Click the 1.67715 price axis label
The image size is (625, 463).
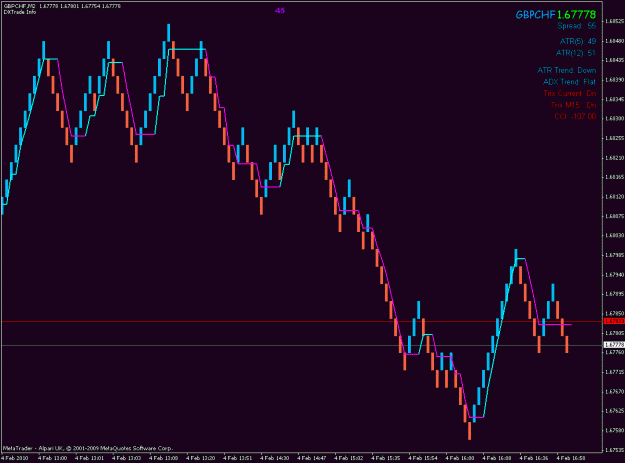tap(614, 372)
